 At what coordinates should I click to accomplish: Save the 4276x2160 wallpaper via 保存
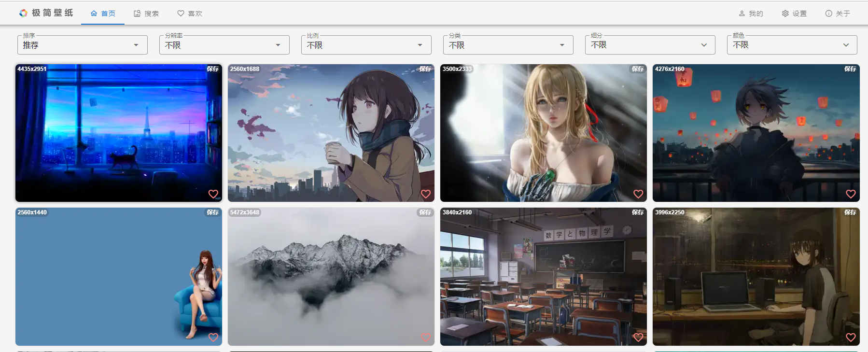(x=850, y=69)
